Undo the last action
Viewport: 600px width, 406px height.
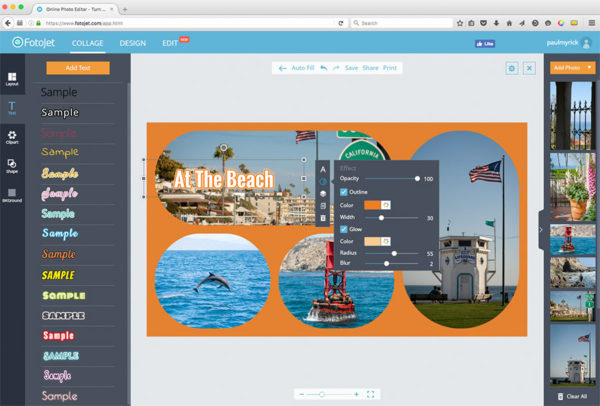click(324, 68)
